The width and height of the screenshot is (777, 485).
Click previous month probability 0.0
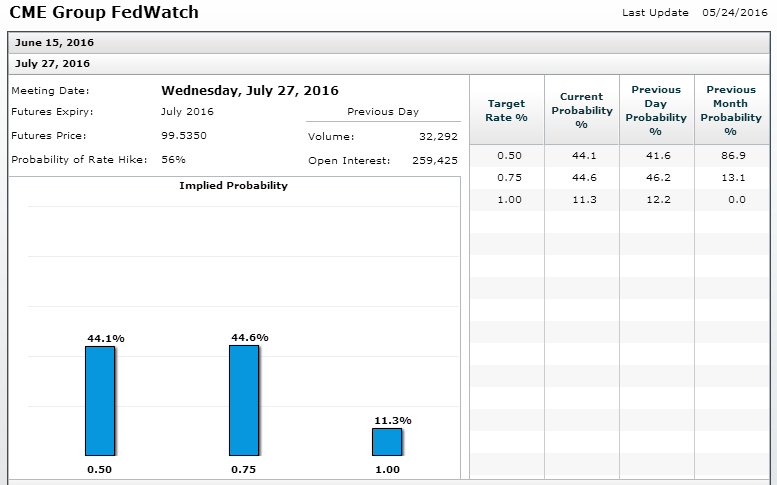pyautogui.click(x=737, y=200)
